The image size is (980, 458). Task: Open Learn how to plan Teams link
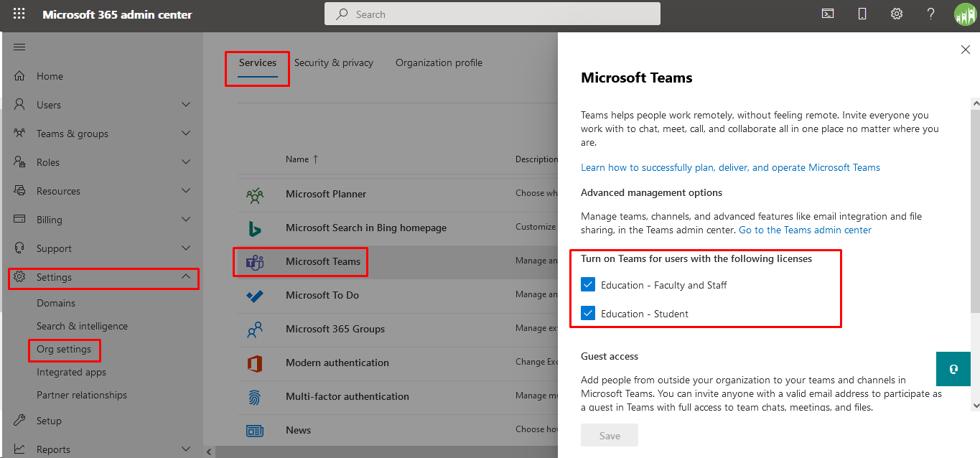(x=730, y=167)
